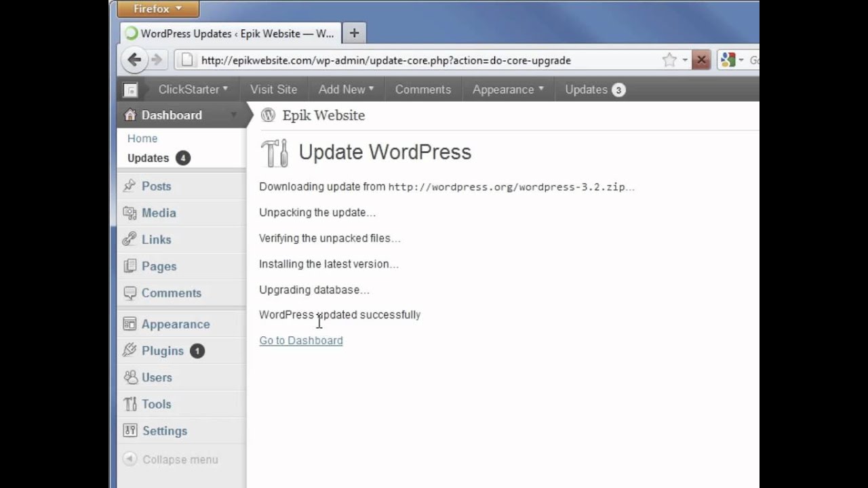Open the Appearance dropdown arrow
Screen dimensions: 868x488
(x=541, y=89)
